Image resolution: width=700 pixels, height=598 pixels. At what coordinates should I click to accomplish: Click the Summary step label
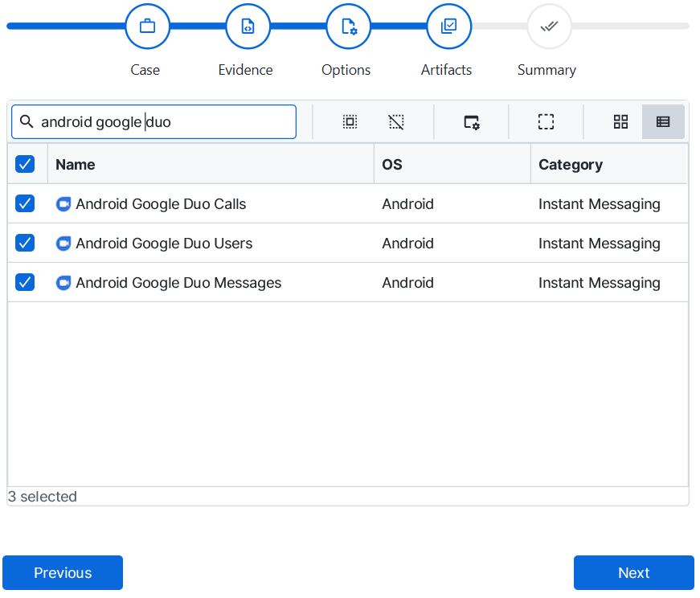546,70
